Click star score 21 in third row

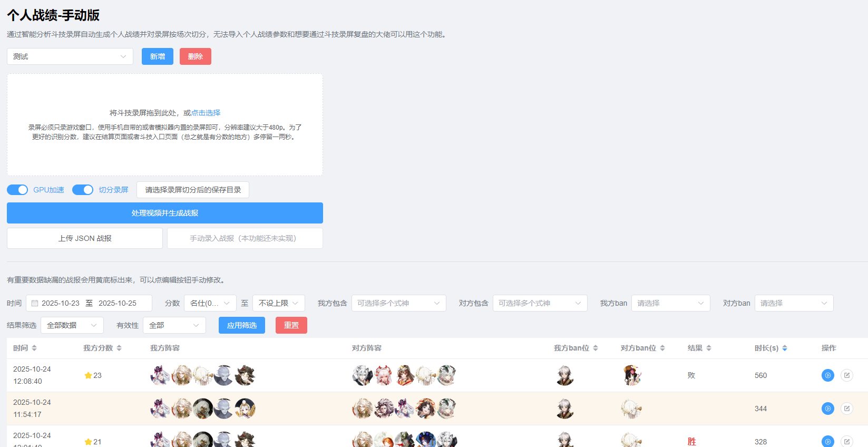click(93, 442)
